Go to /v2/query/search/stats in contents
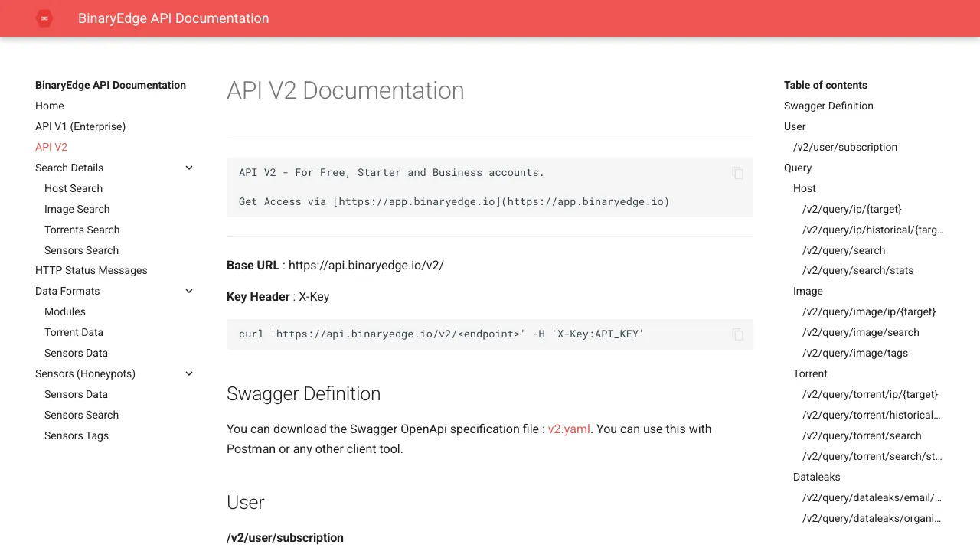 click(x=857, y=270)
